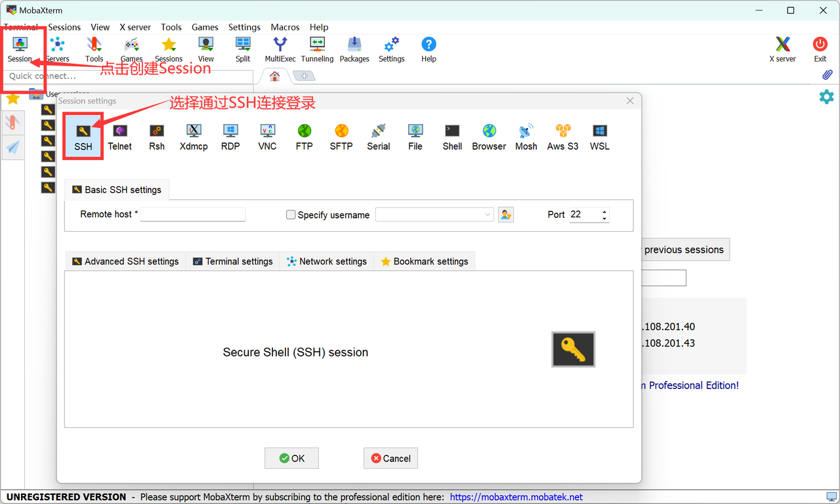Open the Help menu
This screenshot has width=840, height=504.
click(x=319, y=27)
